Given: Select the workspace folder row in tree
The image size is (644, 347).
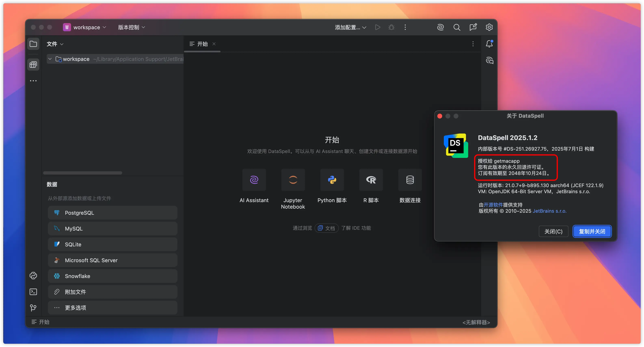Looking at the screenshot, I should click(115, 59).
